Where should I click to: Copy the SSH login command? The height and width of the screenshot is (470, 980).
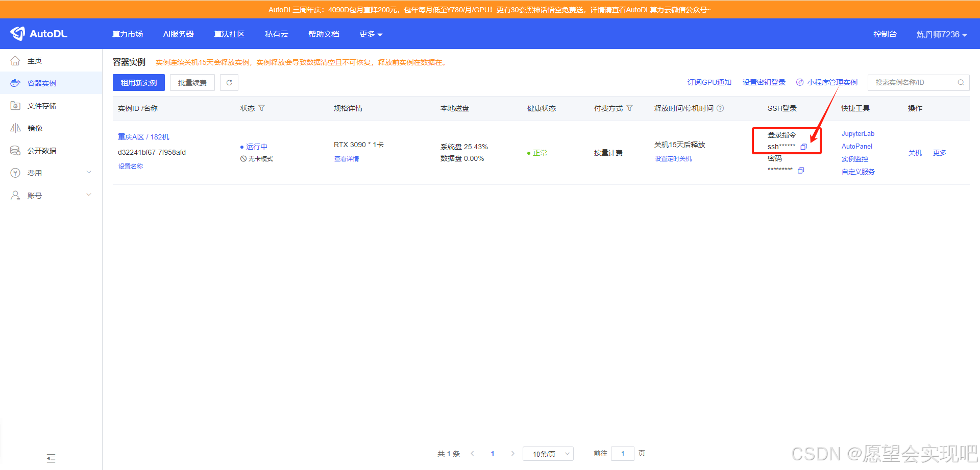[803, 147]
